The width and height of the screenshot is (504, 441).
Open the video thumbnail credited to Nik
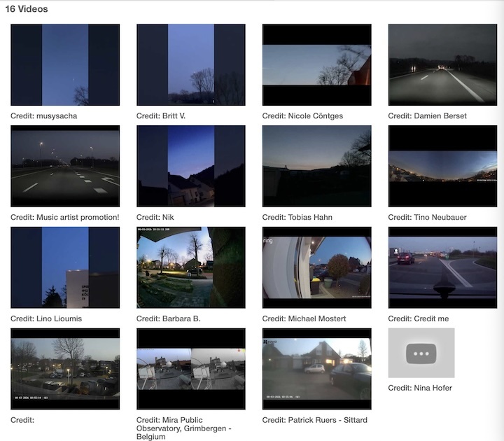click(191, 167)
